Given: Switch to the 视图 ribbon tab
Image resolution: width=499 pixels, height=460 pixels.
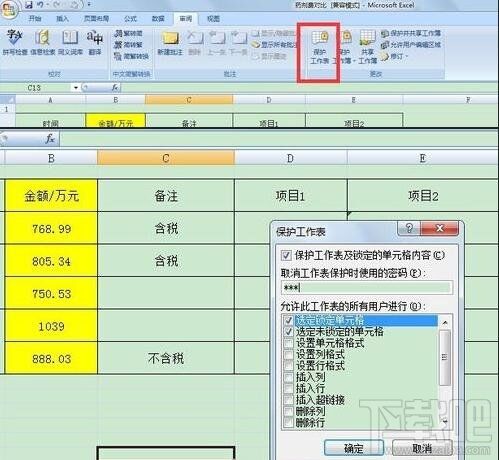Looking at the screenshot, I should (x=213, y=19).
